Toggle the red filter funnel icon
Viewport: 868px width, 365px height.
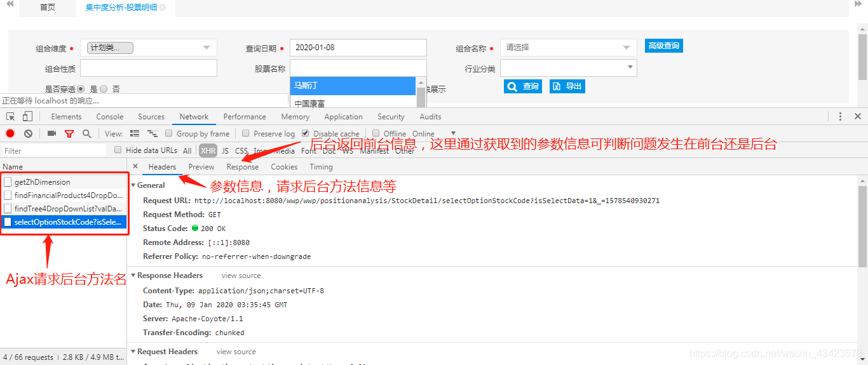(x=69, y=134)
